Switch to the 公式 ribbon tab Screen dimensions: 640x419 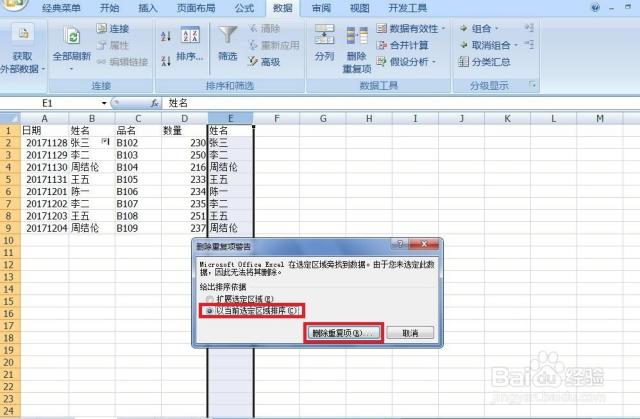243,8
